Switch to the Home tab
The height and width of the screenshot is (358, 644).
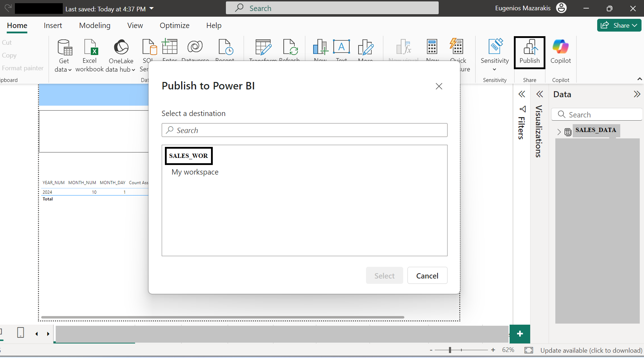point(17,26)
